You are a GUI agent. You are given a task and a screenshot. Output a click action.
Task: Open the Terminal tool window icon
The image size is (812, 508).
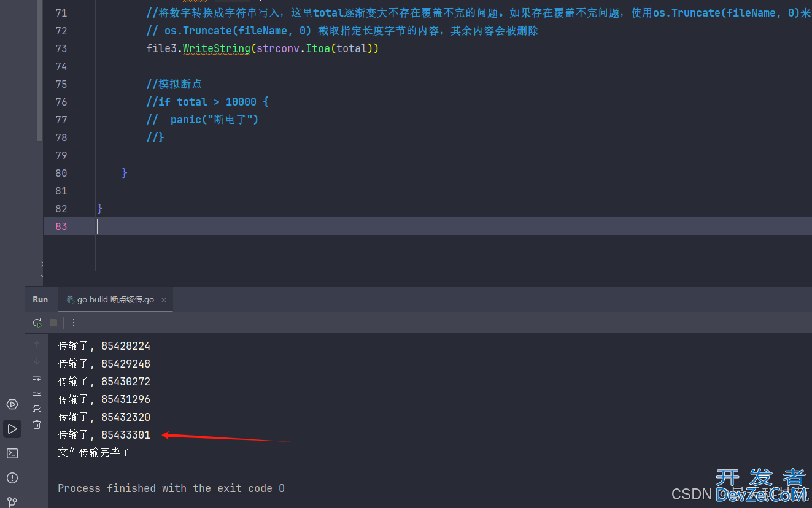[12, 453]
